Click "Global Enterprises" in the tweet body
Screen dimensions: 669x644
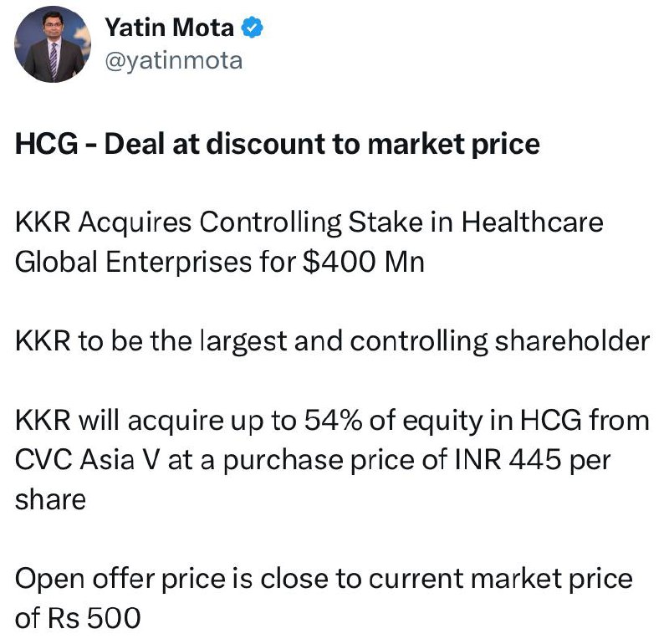[x=133, y=262]
